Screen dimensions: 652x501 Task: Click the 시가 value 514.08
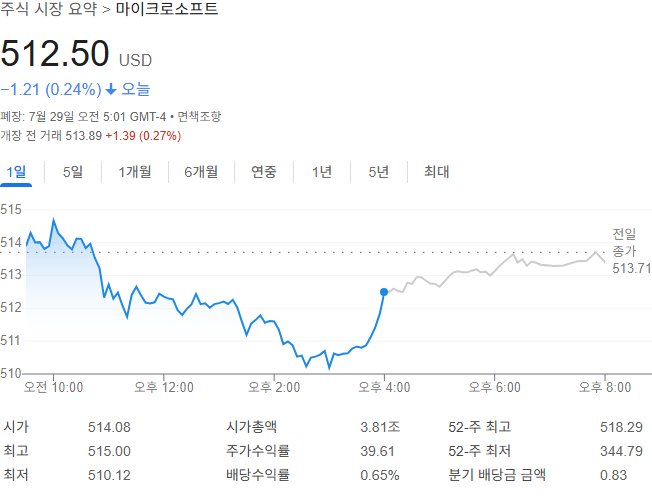coord(109,427)
